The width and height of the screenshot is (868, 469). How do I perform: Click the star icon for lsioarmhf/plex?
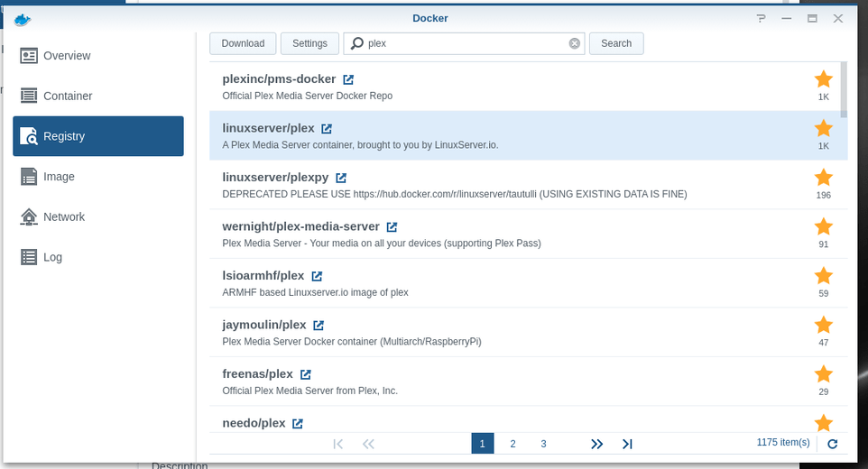pos(824,275)
